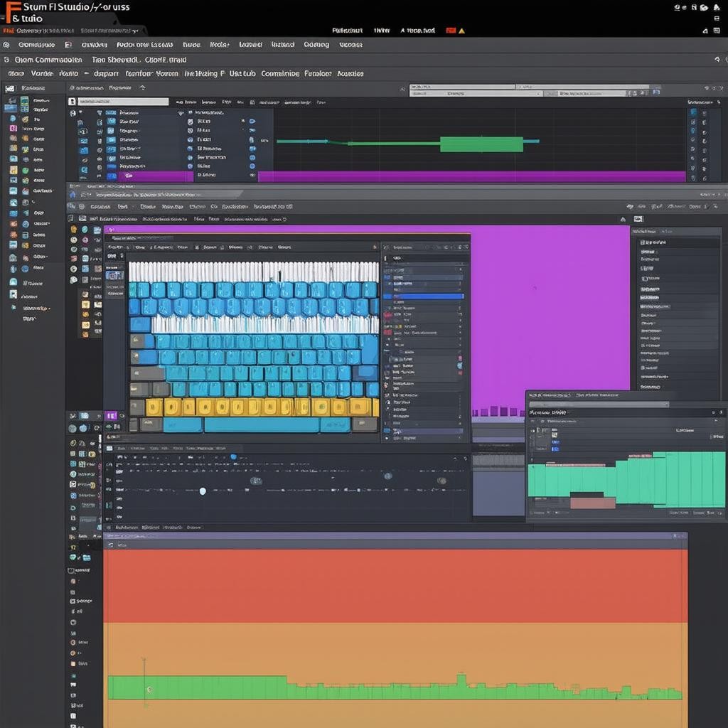This screenshot has height=728, width=728.
Task: Open the Pisxloer menu item
Action: [x=317, y=73]
